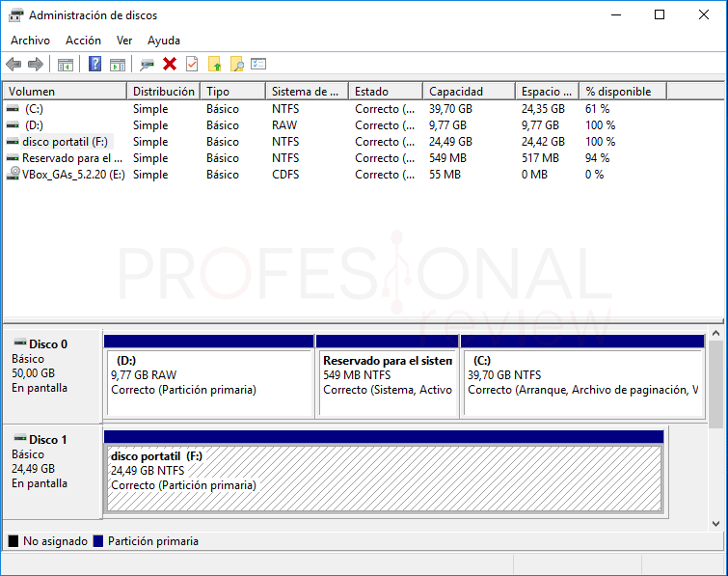
Task: Click the 517 MB free space cell
Action: pyautogui.click(x=540, y=158)
